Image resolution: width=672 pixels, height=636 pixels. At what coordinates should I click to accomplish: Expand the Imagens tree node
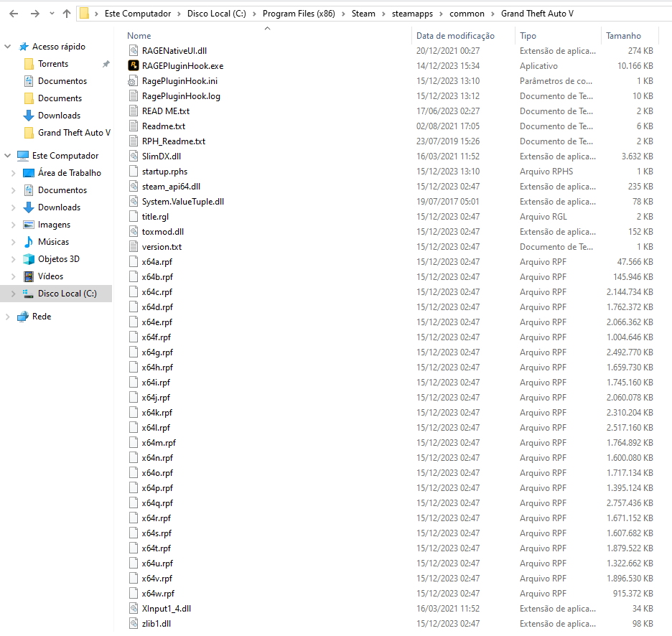14,225
